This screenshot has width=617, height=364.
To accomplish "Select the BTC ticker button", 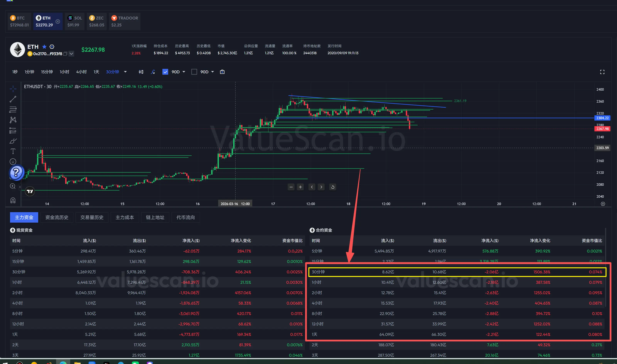I will [19, 21].
